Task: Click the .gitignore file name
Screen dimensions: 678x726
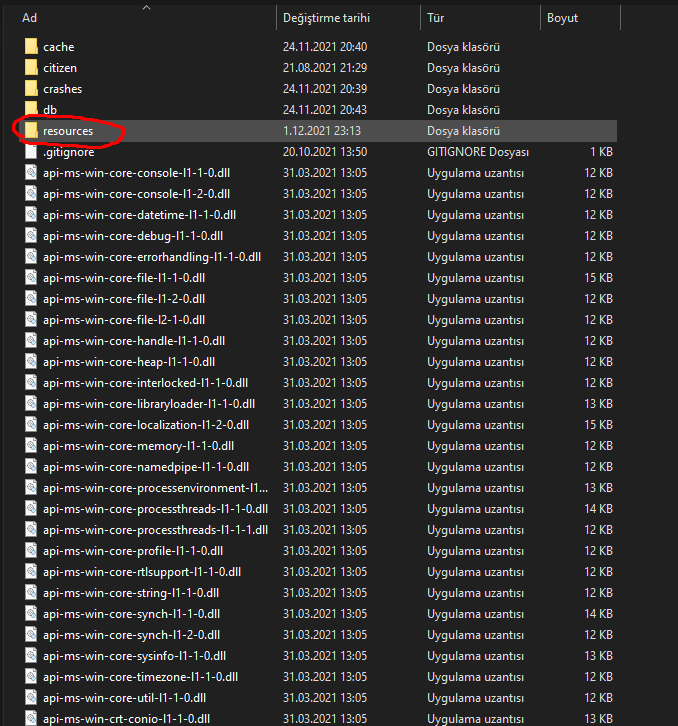Action: [69, 152]
